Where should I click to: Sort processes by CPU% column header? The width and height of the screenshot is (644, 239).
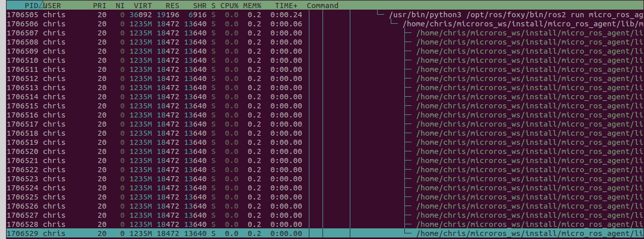click(x=229, y=6)
